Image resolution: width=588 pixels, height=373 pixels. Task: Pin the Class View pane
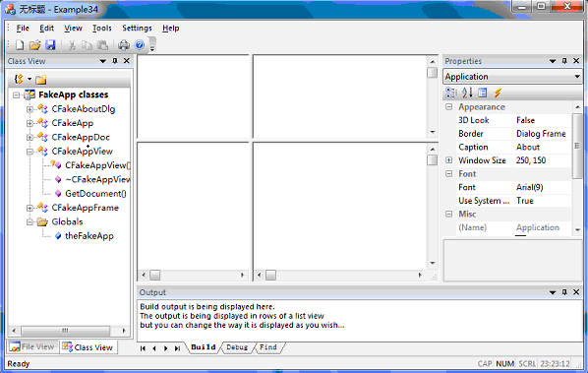pos(115,61)
